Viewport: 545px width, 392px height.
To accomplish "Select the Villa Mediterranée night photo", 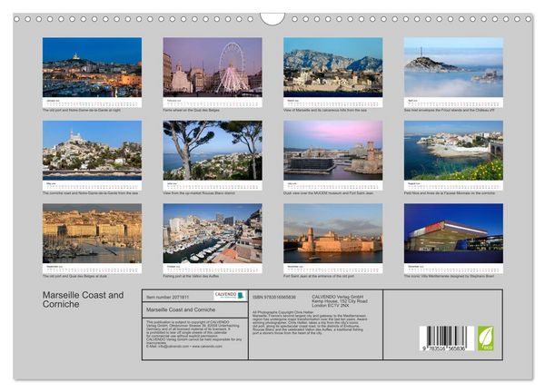I will [453, 233].
